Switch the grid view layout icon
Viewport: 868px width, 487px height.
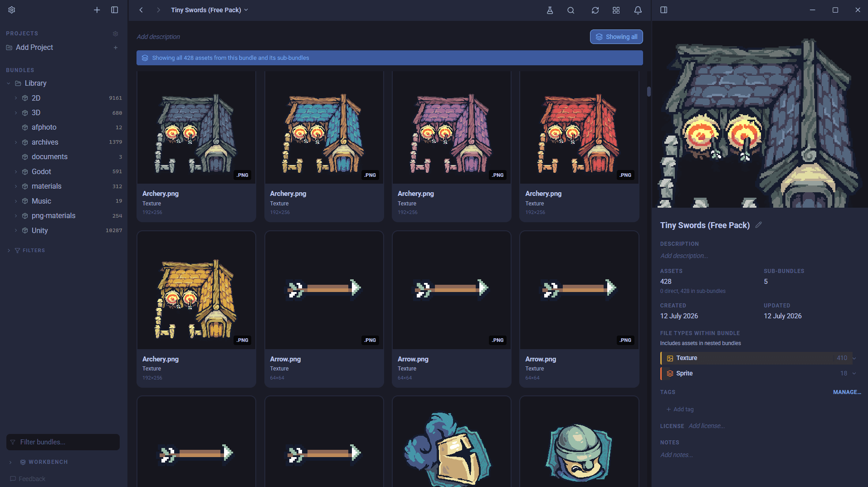(616, 10)
